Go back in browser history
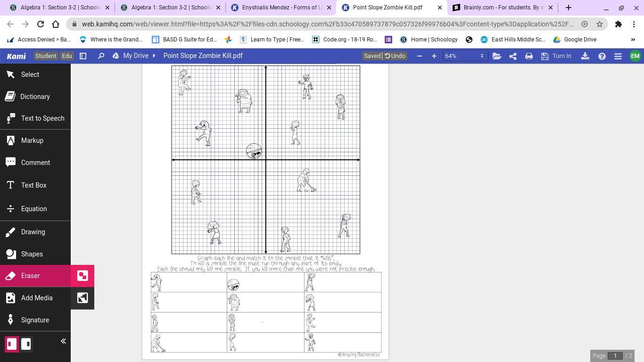644x362 pixels. [x=10, y=24]
